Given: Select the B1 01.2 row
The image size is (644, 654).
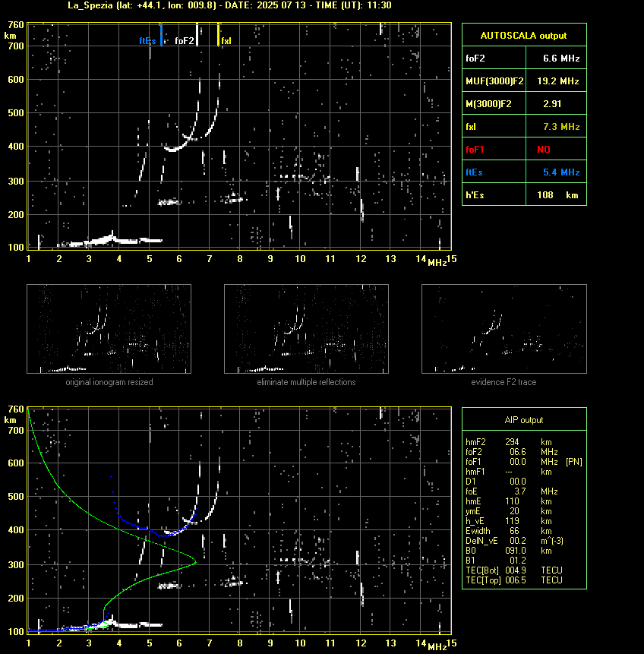Looking at the screenshot, I should tap(496, 561).
